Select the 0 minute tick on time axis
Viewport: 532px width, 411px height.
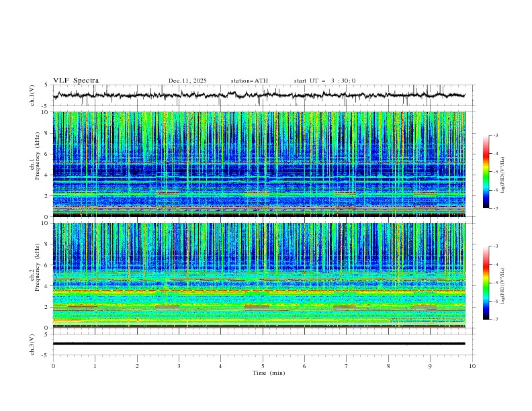53,366
